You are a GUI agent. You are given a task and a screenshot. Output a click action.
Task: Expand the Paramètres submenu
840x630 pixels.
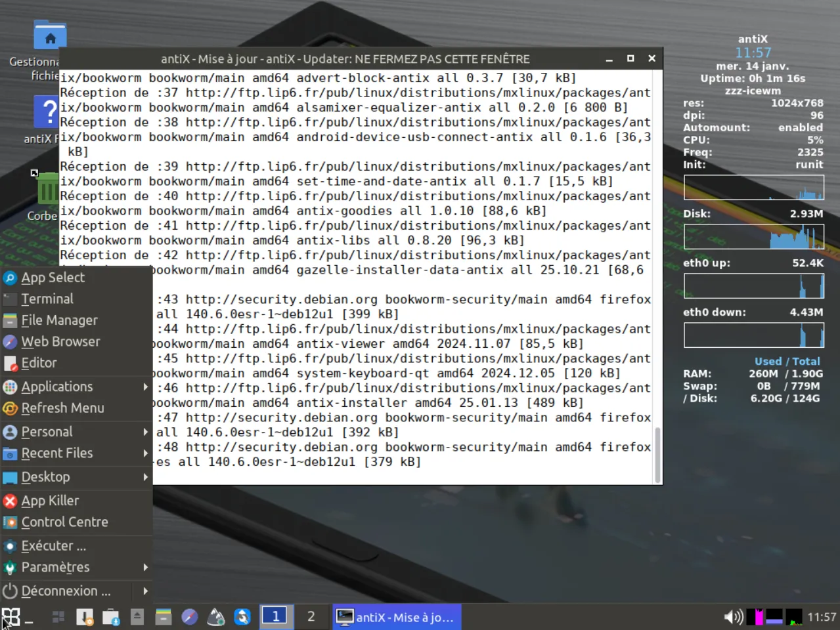click(x=56, y=567)
